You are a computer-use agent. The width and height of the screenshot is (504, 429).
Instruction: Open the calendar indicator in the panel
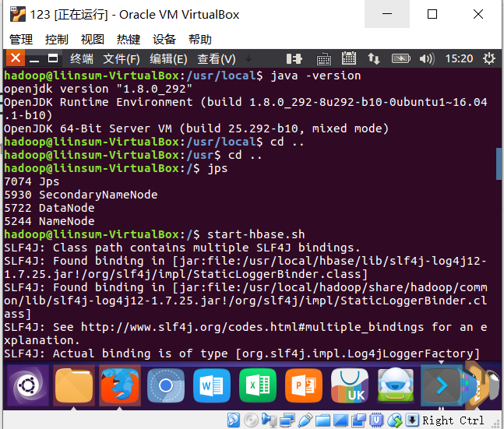coord(348,58)
